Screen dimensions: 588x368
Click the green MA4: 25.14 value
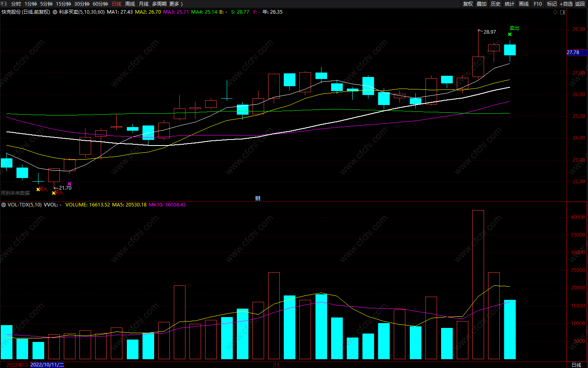point(204,12)
